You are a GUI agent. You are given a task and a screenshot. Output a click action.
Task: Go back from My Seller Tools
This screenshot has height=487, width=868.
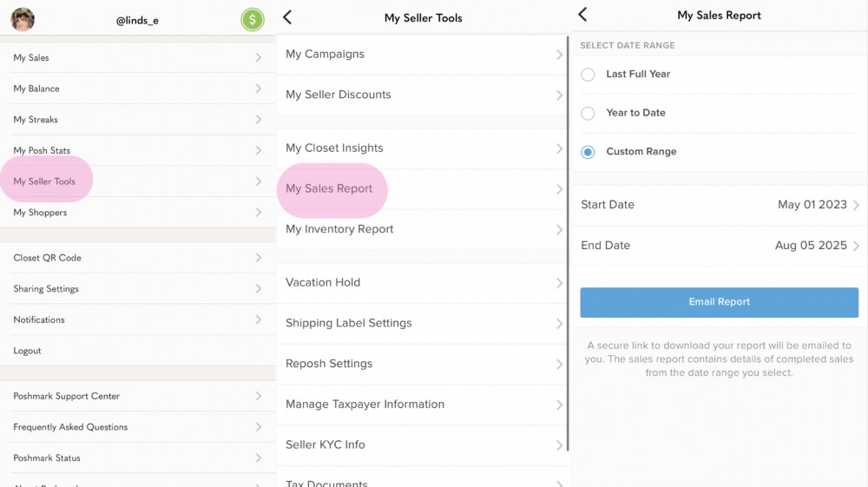pos(287,17)
